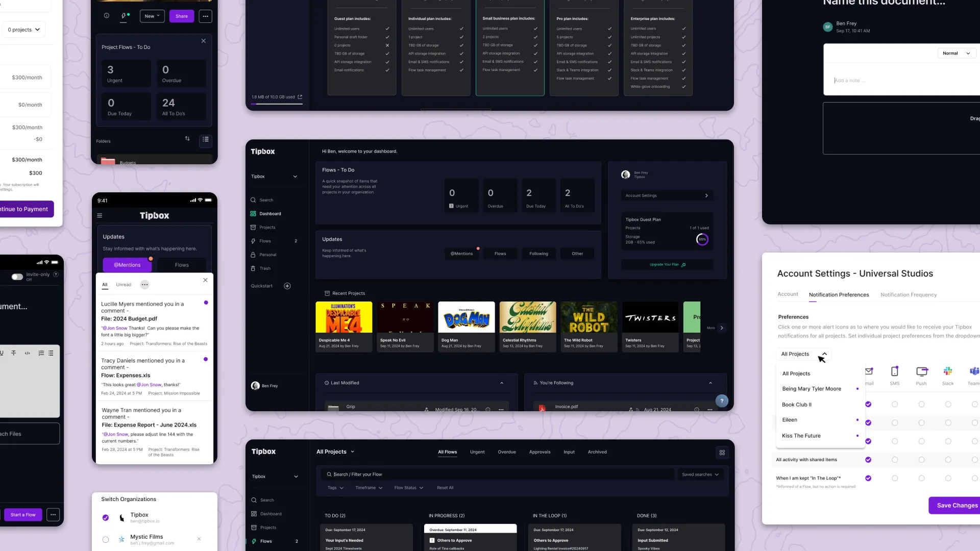Toggle the Invite-only switch
Screen dimensions: 980x551
[17, 277]
